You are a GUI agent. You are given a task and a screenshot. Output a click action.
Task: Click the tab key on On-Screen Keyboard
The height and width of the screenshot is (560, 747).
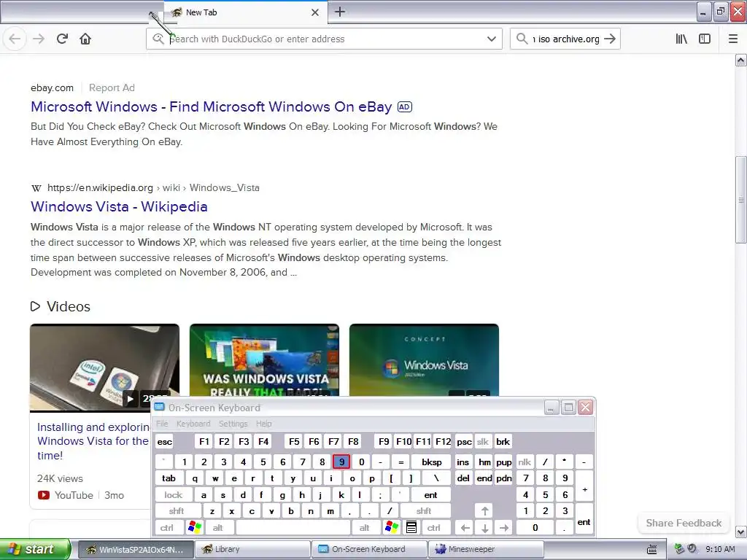tap(169, 478)
